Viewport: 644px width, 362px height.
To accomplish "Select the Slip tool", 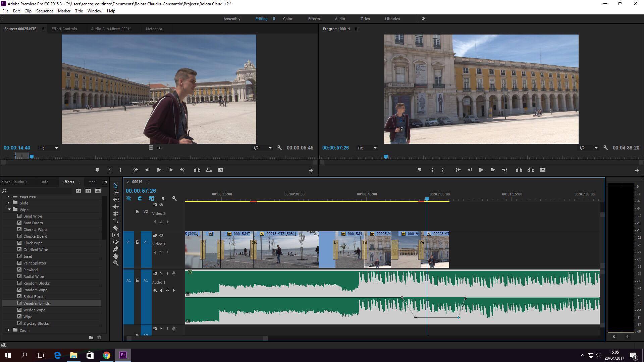I will tap(115, 235).
